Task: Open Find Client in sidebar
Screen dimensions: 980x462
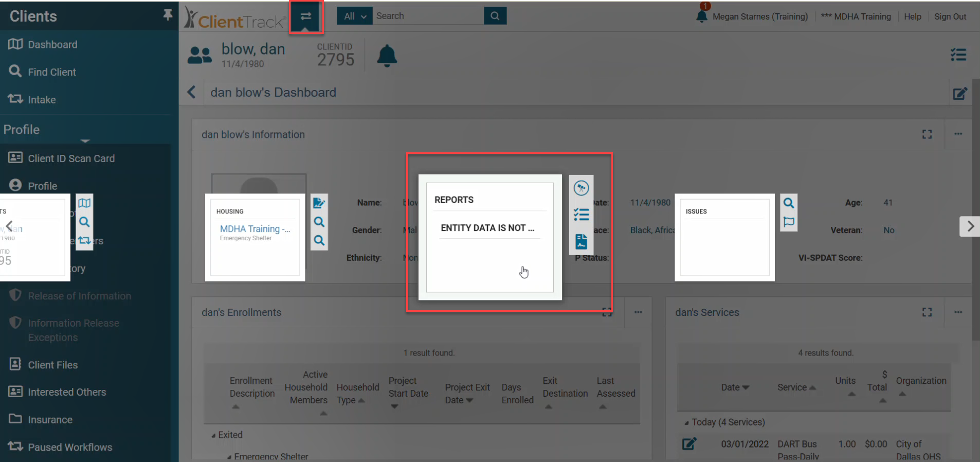Action: coord(51,72)
